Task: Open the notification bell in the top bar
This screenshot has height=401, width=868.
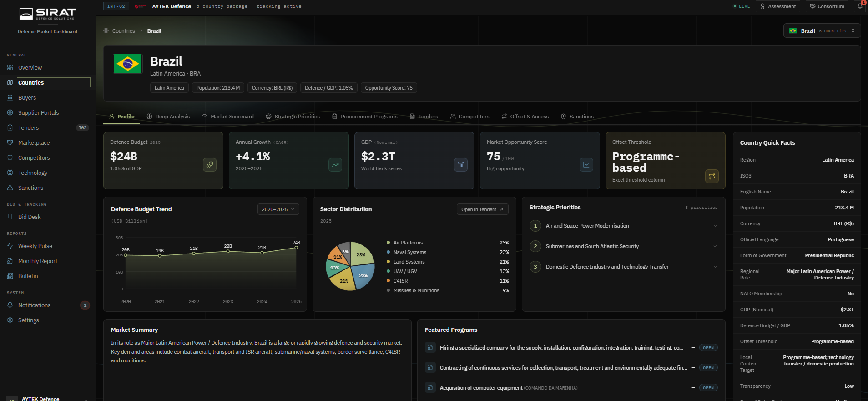Action: point(860,6)
